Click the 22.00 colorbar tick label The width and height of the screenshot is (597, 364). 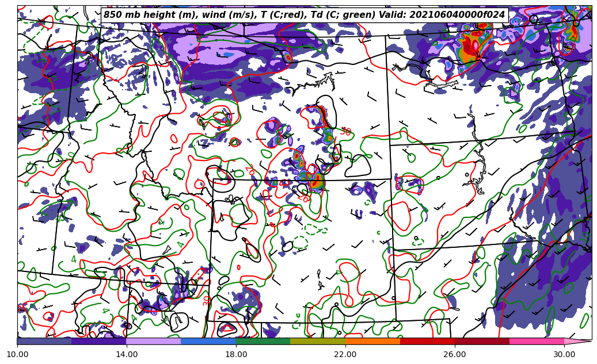[345, 354]
